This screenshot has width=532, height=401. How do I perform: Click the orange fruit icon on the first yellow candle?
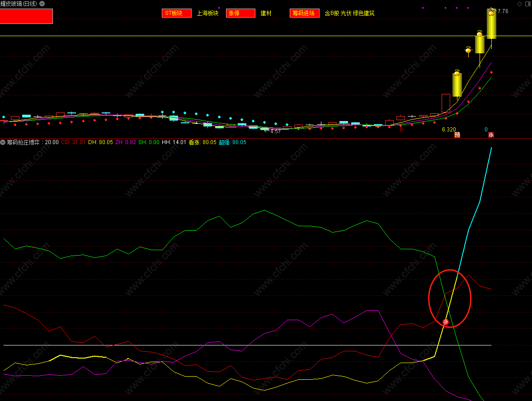tap(457, 73)
